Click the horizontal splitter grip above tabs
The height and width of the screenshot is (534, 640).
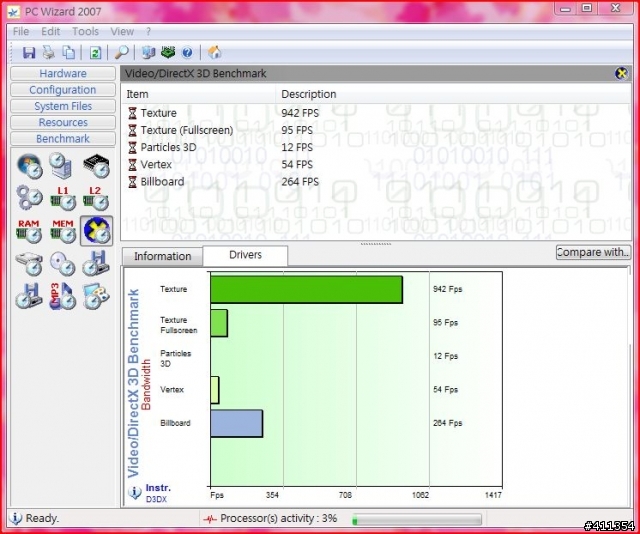[376, 244]
